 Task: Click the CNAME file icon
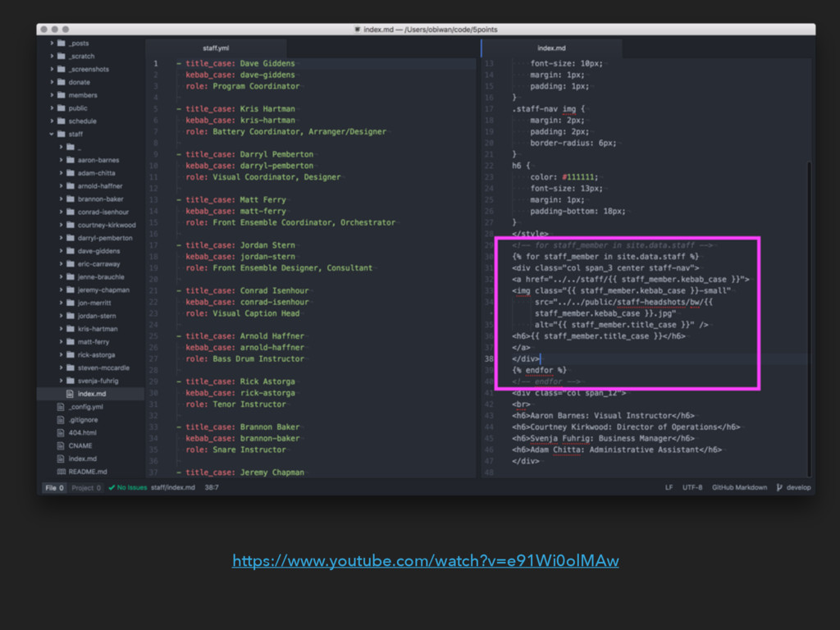tap(61, 445)
